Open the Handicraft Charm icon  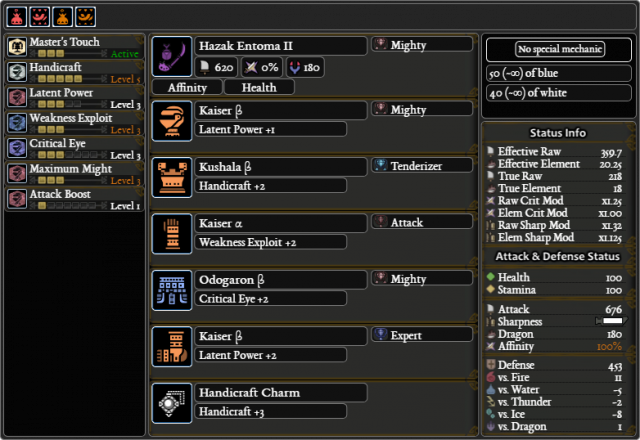[x=172, y=403]
